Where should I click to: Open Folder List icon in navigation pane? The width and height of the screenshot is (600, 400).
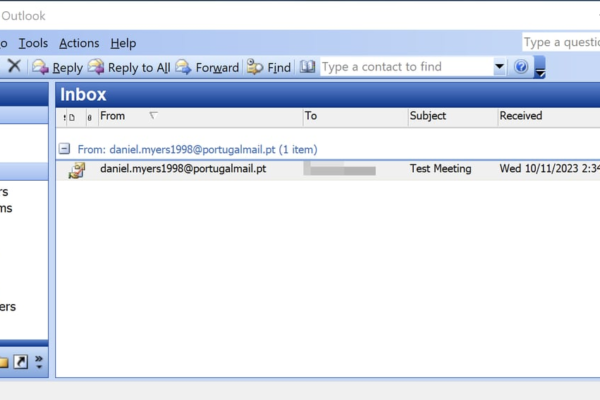tap(3, 361)
